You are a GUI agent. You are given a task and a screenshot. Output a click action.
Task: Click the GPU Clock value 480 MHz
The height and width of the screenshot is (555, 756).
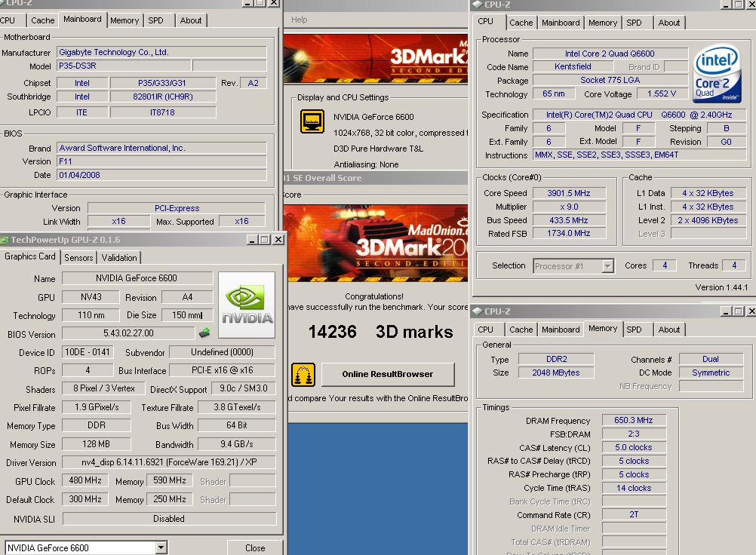(x=85, y=480)
